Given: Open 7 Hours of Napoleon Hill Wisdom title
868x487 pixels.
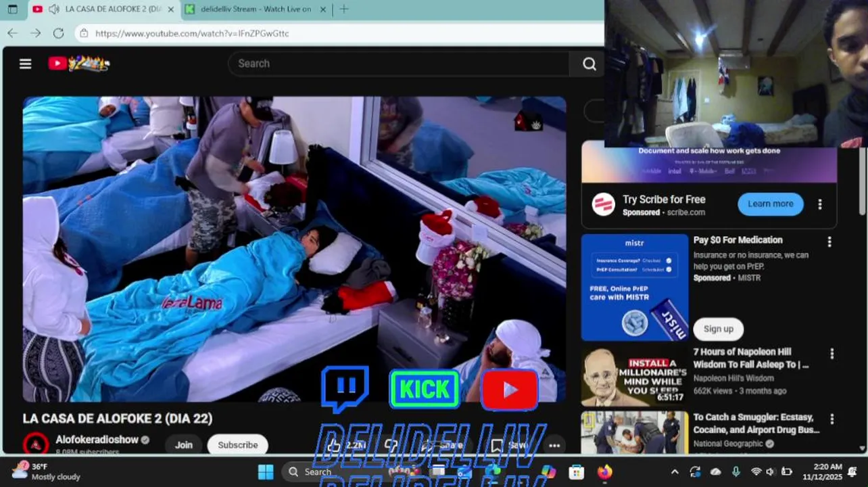Looking at the screenshot, I should (751, 358).
